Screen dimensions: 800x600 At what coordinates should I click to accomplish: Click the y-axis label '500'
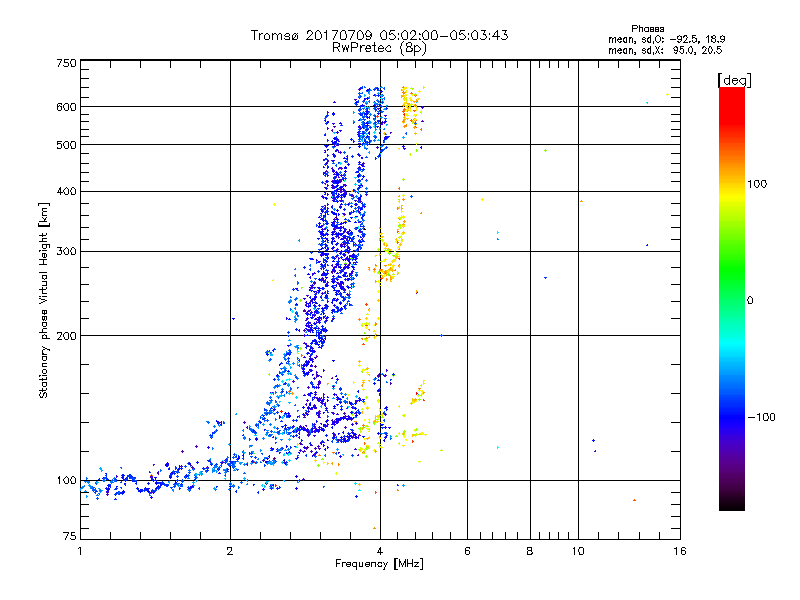(x=66, y=145)
